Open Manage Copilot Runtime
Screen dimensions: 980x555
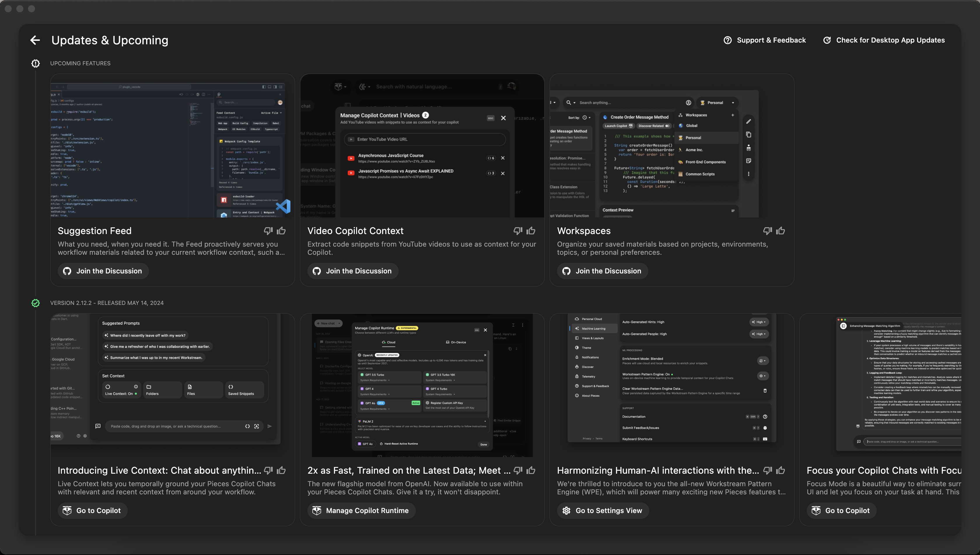click(x=361, y=510)
